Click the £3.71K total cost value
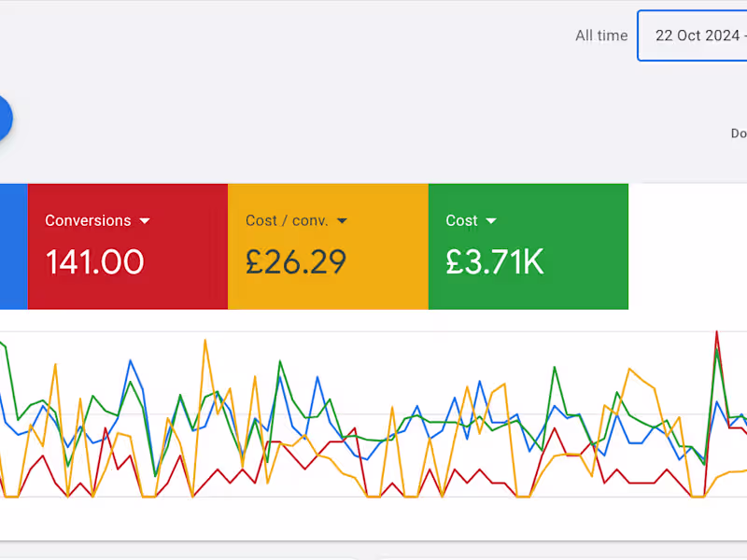Viewport: 747px width, 560px height. pyautogui.click(x=495, y=262)
